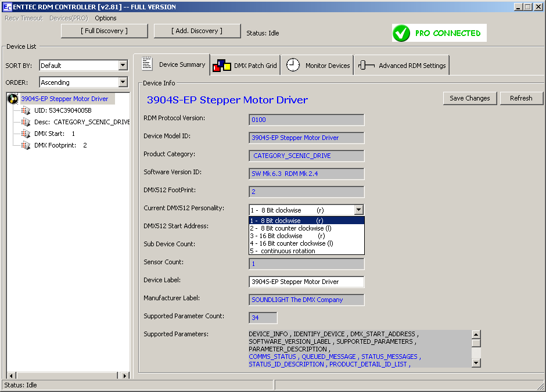Select the DMX Footprint: 2 tree row

(60, 145)
